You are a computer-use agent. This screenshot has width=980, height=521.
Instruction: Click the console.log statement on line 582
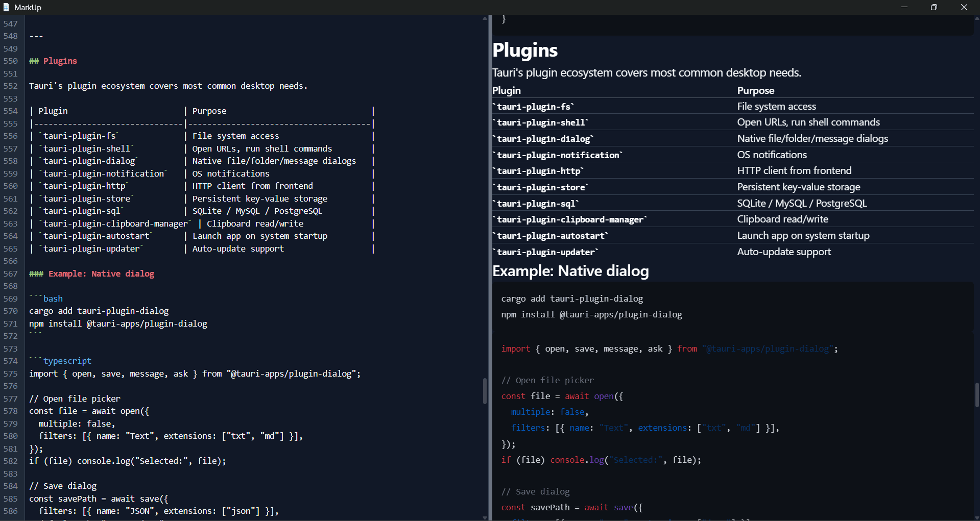[127, 461]
